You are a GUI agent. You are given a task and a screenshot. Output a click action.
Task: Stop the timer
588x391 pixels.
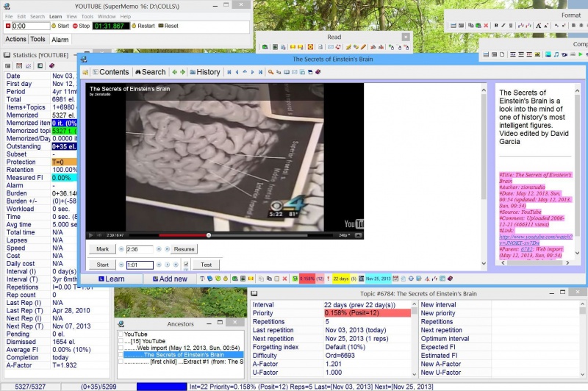pyautogui.click(x=81, y=26)
